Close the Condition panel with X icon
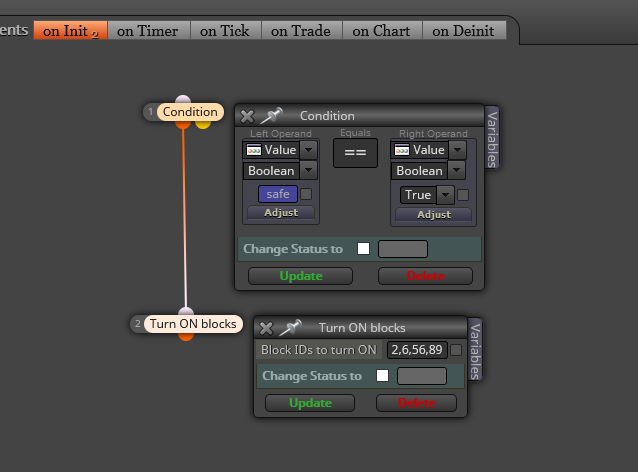638x472 pixels. (x=247, y=116)
